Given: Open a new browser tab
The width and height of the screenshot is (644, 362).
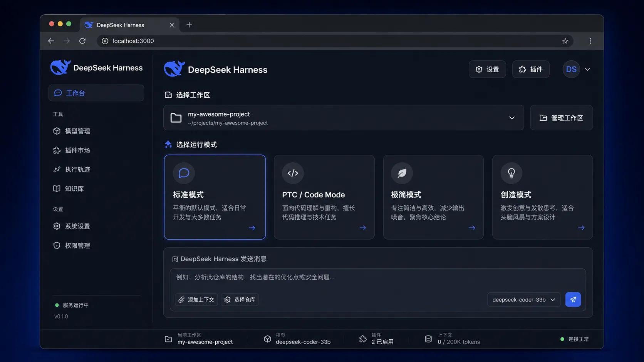Looking at the screenshot, I should (189, 25).
